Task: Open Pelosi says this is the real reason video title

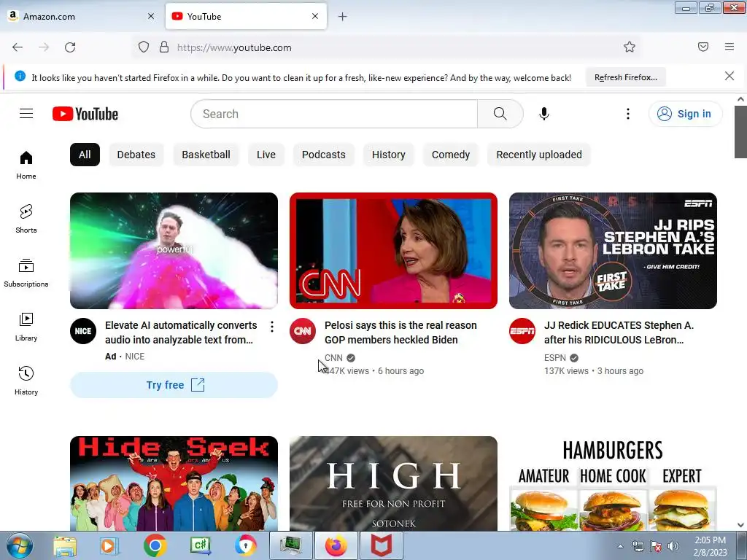Action: pyautogui.click(x=400, y=332)
